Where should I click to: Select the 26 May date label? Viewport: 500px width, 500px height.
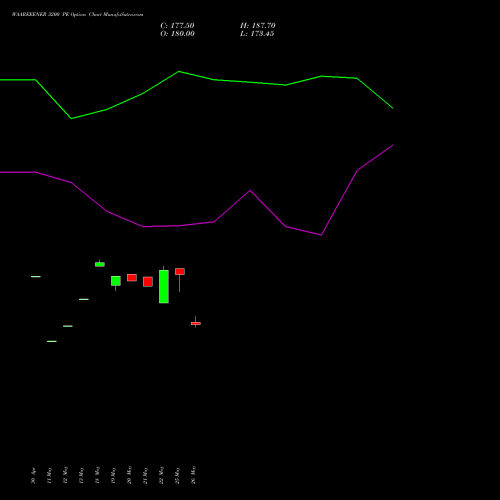[193, 475]
